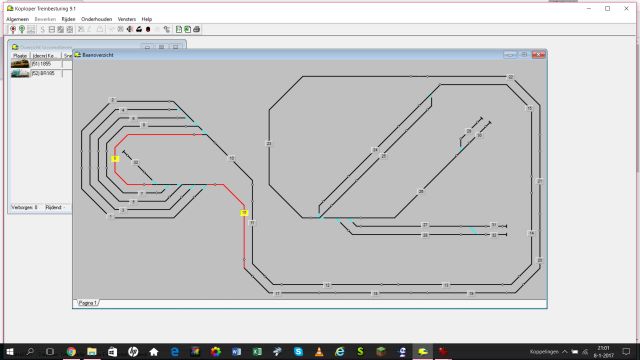
Task: Select locomotive 1855 thumbnail in the list
Action: coord(20,64)
